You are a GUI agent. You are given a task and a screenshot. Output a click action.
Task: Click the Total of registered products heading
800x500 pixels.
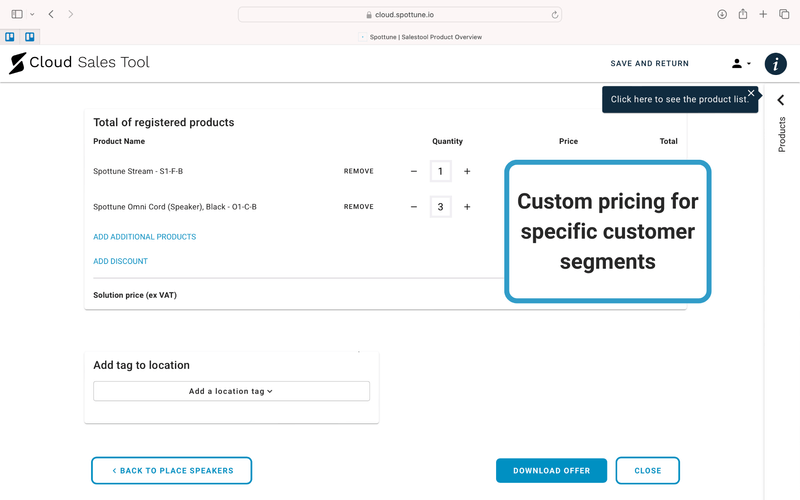tap(164, 122)
